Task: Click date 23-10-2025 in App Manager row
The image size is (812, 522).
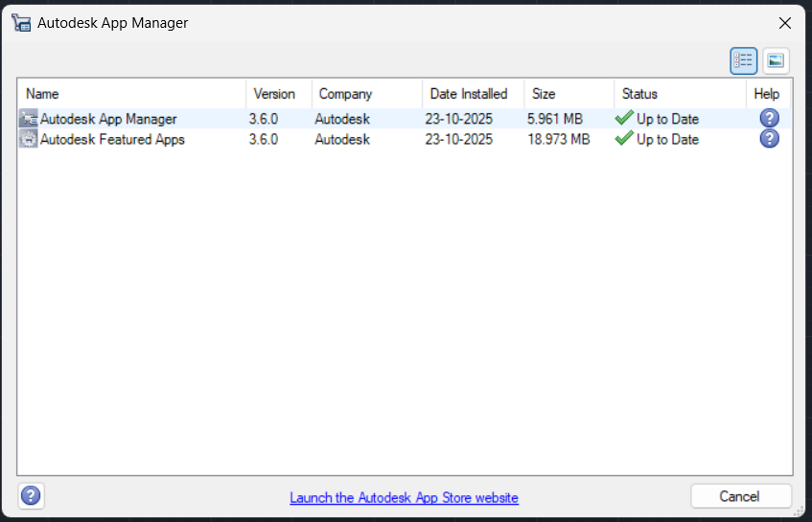Action: [459, 119]
